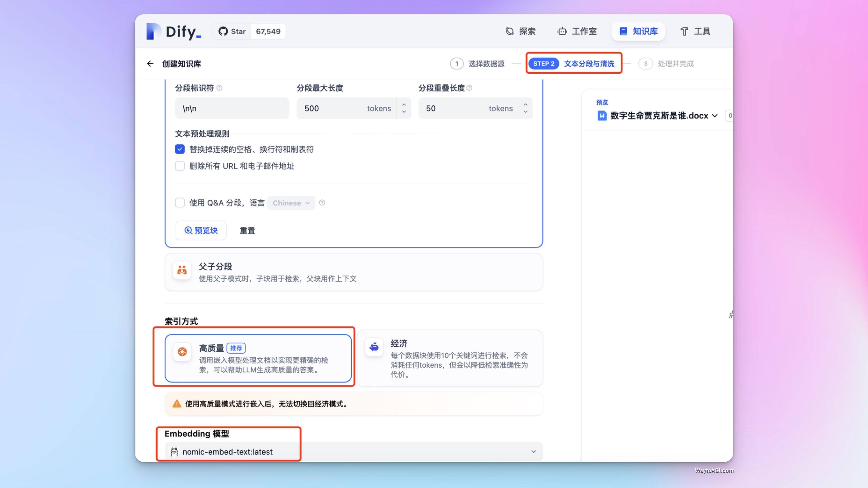Show help for 分段标识符
Viewport: 868px width, 488px height.
[x=219, y=88]
